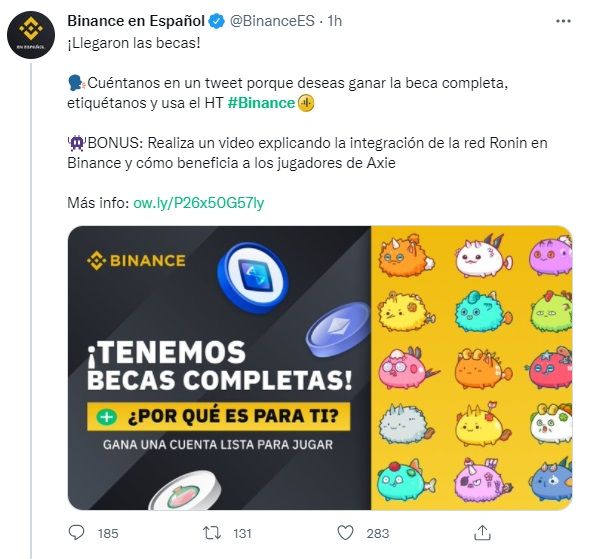Image resolution: width=589 pixels, height=559 pixels.
Task: Click the blue verified badge
Action: pyautogui.click(x=217, y=21)
